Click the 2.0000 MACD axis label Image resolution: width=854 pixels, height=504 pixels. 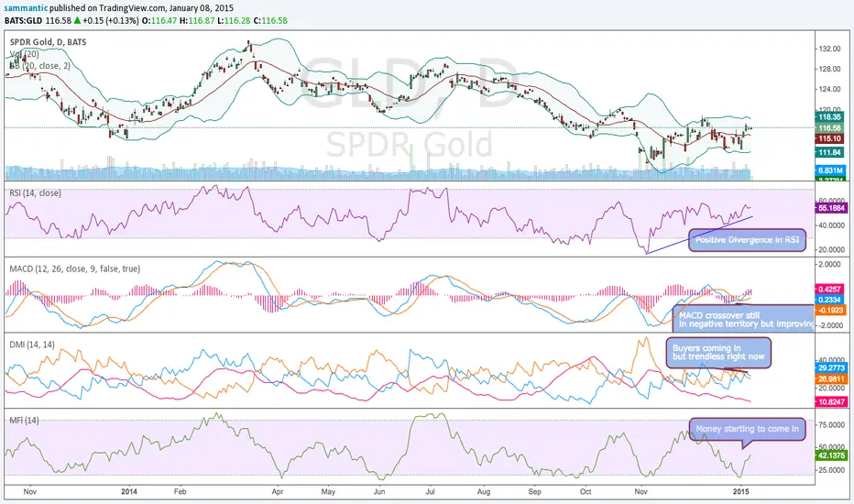pyautogui.click(x=829, y=264)
